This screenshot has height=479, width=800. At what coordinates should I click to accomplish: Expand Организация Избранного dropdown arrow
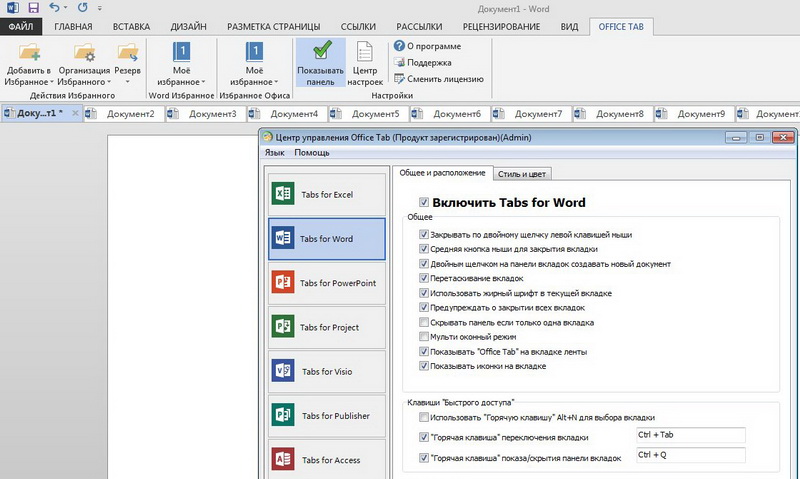click(109, 82)
